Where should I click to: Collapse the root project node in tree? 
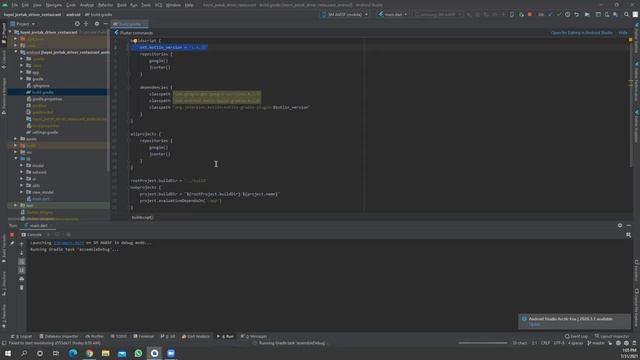pos(10,32)
